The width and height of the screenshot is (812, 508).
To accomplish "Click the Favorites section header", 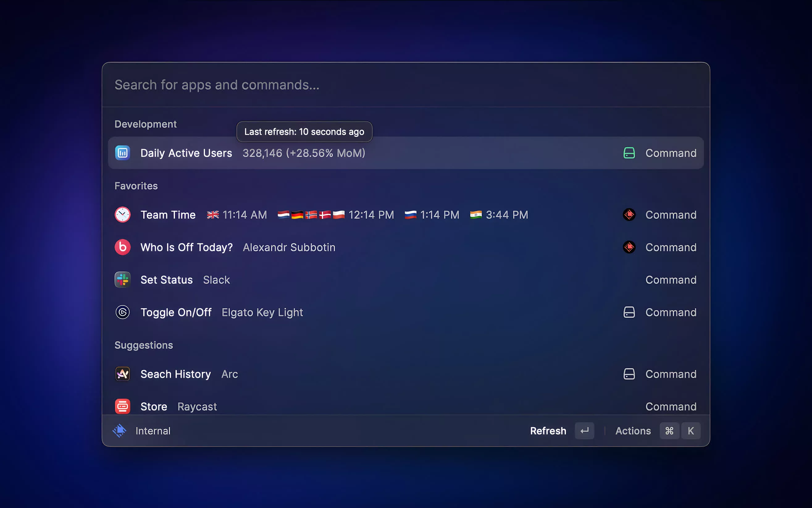I will 136,186.
